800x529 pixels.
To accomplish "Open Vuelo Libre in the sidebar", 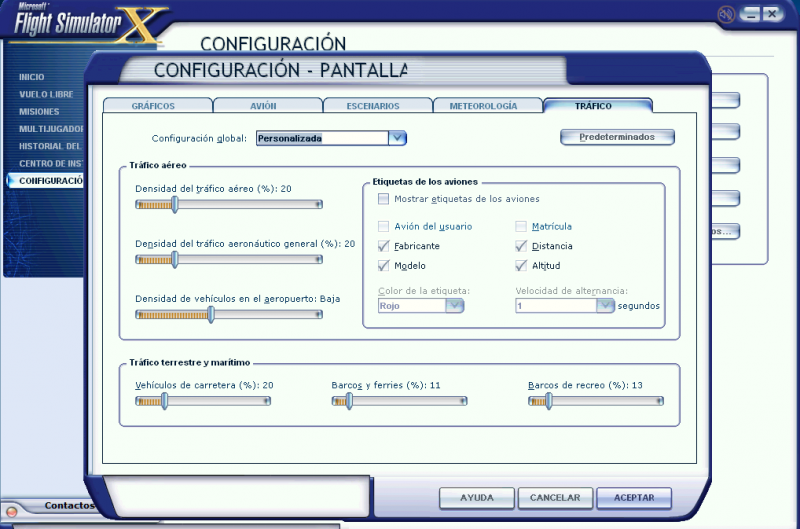I will [x=46, y=94].
